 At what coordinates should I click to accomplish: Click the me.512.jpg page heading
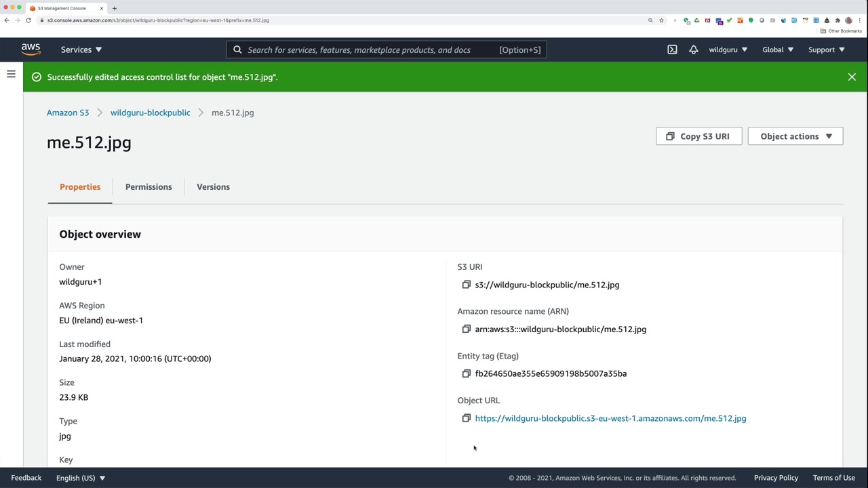[x=89, y=142]
